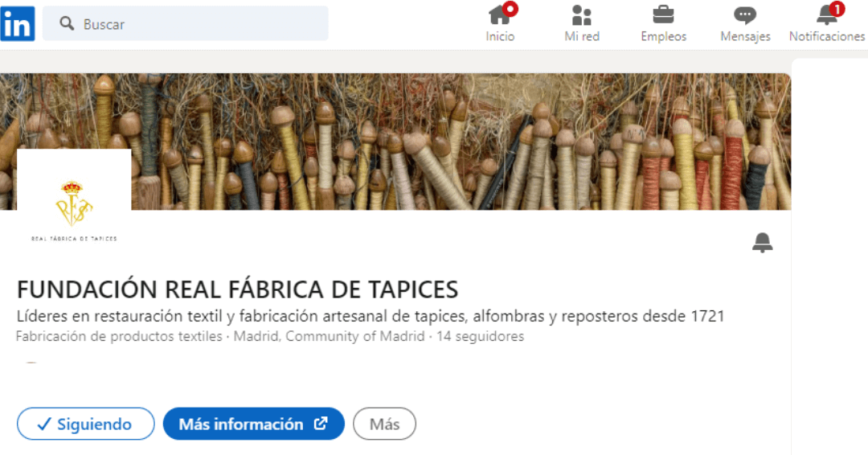
Task: Click the Más información button
Action: click(x=253, y=424)
